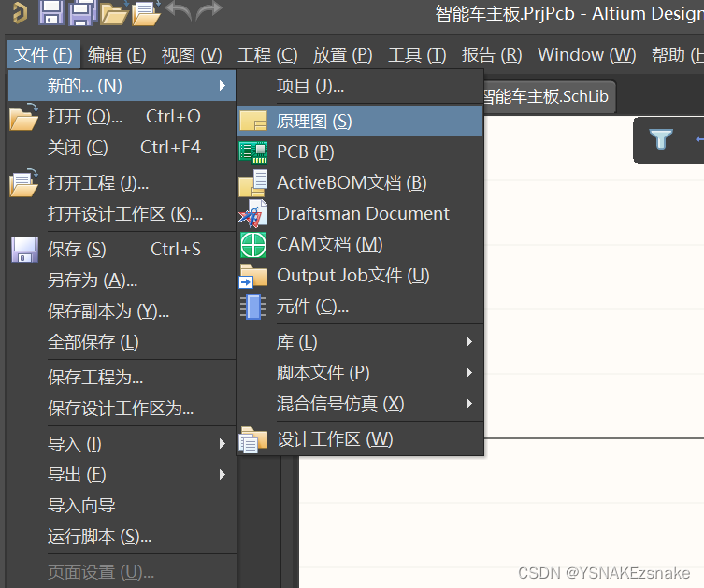
Task: Click the Draftsman Document icon
Action: [253, 214]
